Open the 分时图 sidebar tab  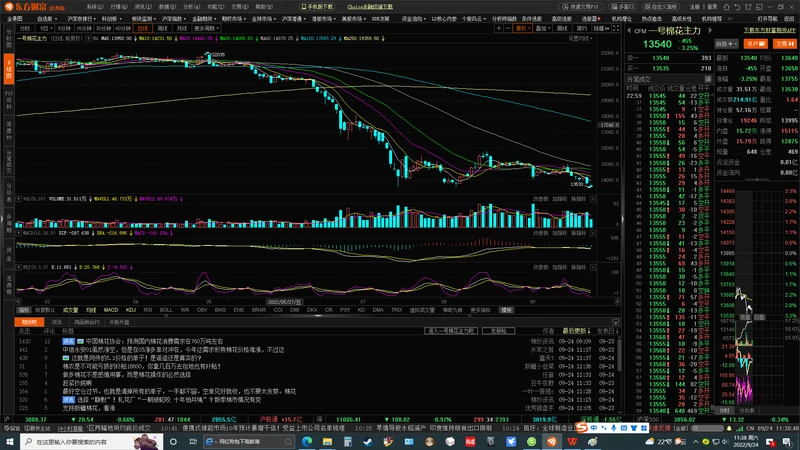coord(9,39)
